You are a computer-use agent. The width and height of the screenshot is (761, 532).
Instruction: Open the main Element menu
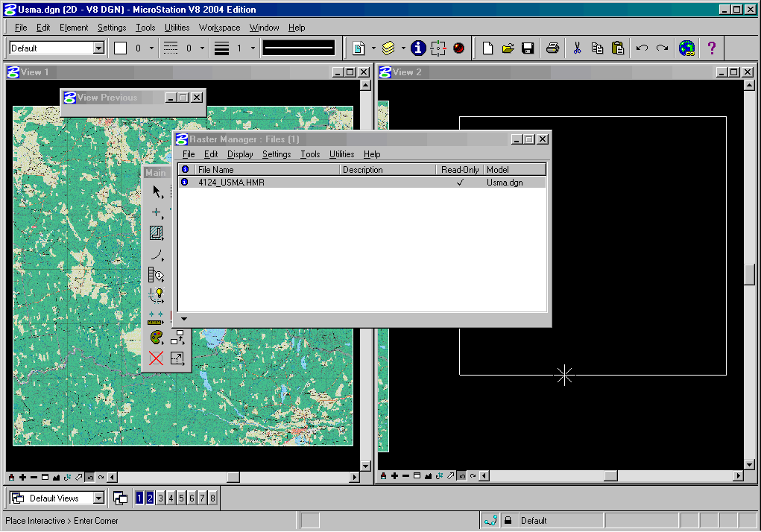(x=74, y=28)
